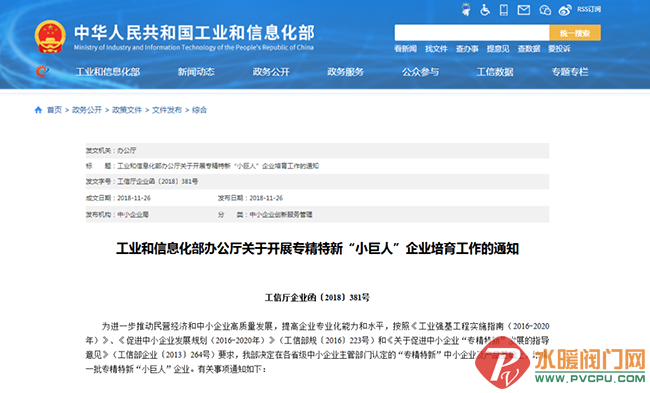Open the robot assistant icon
This screenshot has height=393, width=650.
466,10
